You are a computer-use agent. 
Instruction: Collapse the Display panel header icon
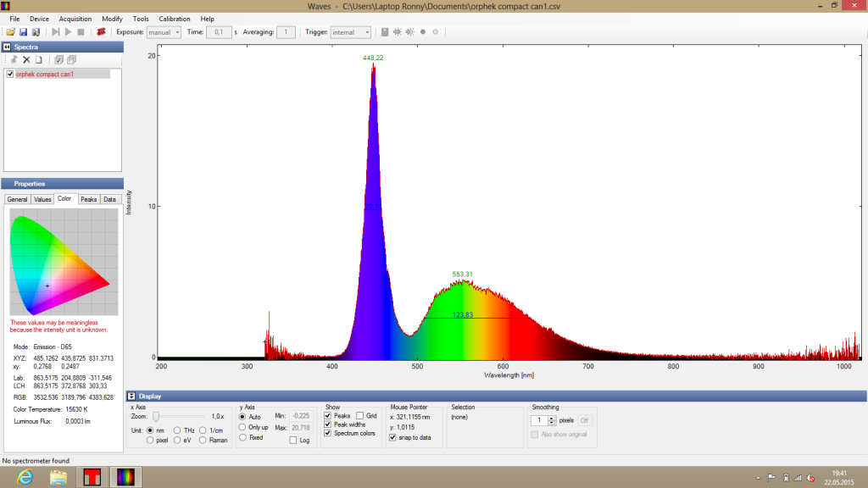coord(131,396)
